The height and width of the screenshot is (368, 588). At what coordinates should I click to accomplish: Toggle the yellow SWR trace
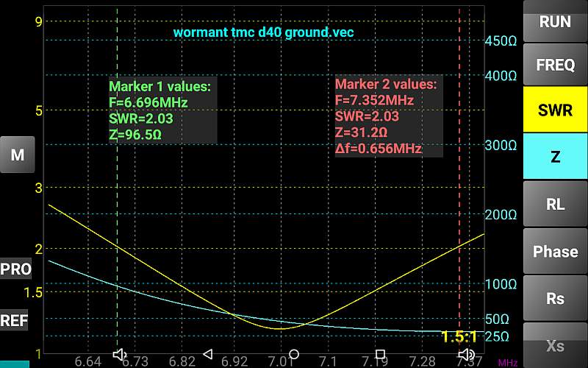pyautogui.click(x=555, y=110)
